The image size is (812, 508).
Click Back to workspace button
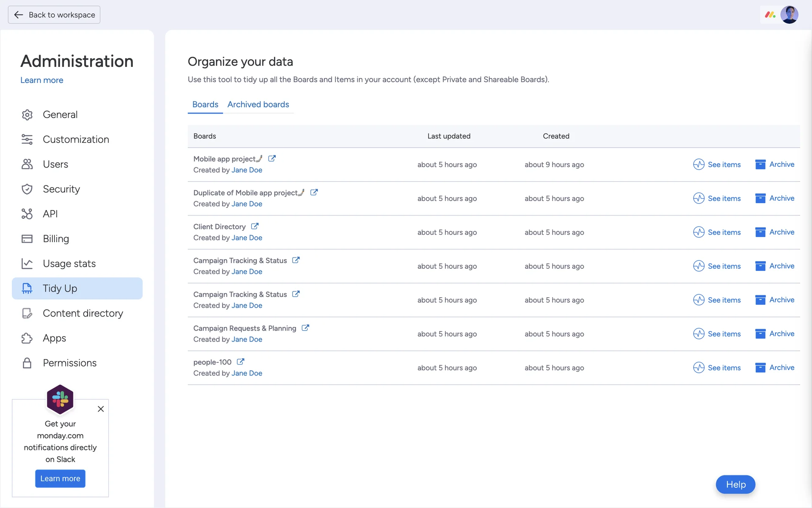click(x=54, y=15)
